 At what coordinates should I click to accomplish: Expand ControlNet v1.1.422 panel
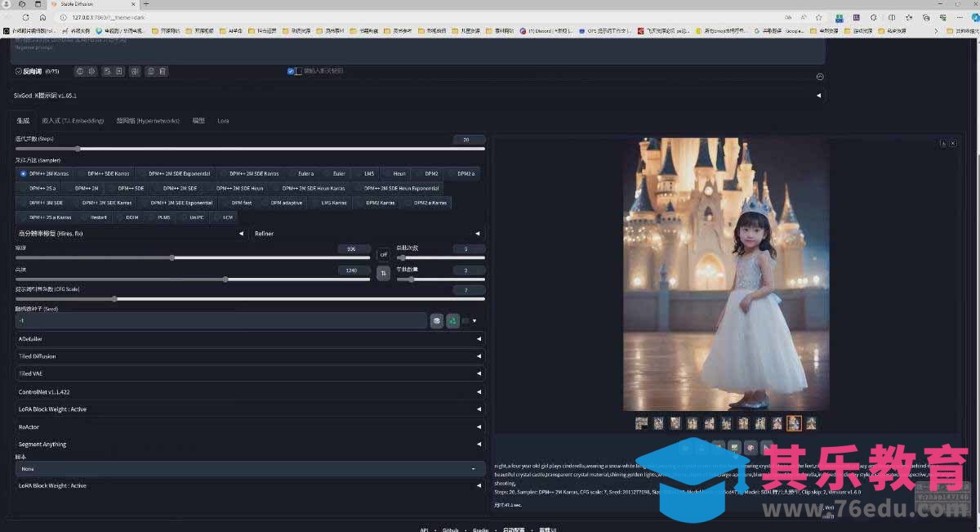point(250,392)
